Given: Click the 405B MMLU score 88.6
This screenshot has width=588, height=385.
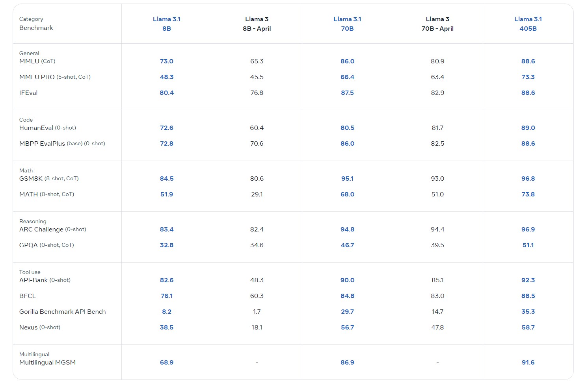Looking at the screenshot, I should click(528, 61).
